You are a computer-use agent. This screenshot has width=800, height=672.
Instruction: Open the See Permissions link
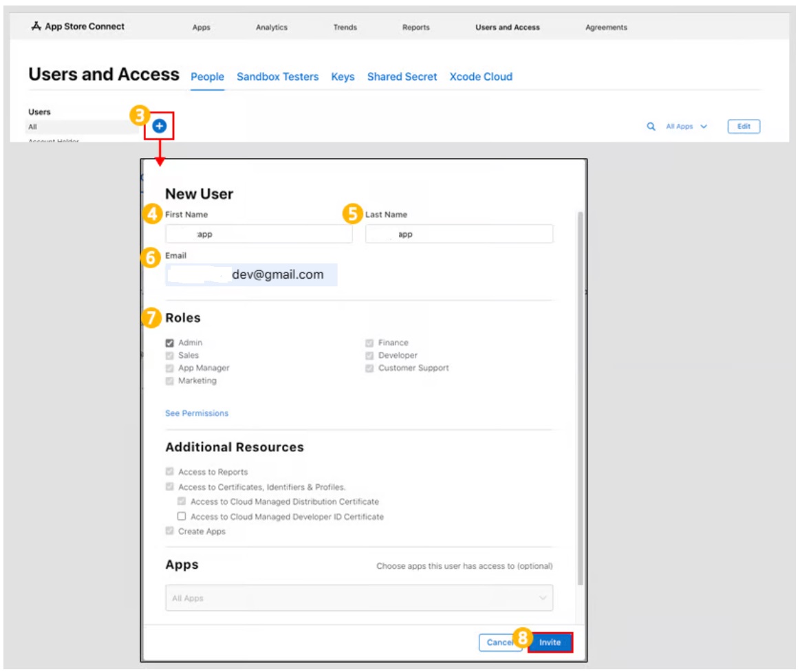tap(197, 413)
